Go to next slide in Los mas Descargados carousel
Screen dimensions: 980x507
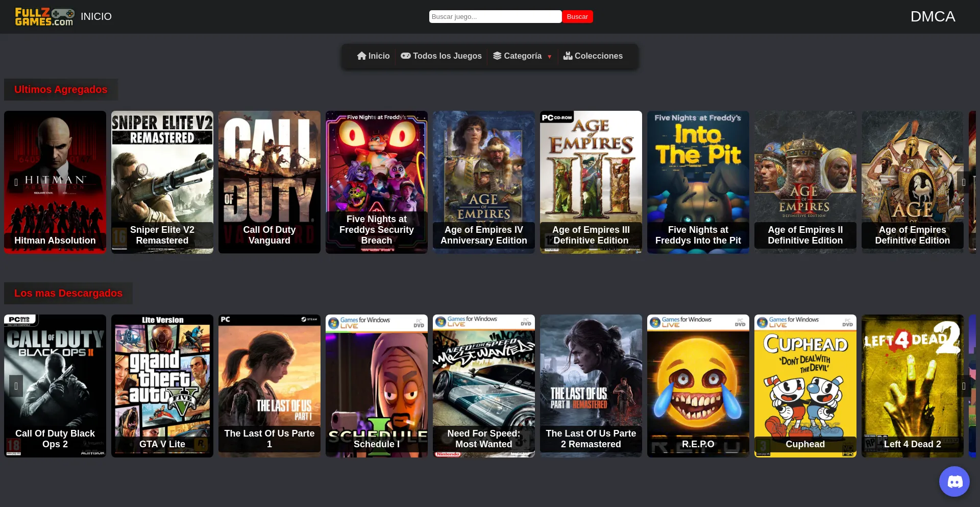tap(964, 386)
